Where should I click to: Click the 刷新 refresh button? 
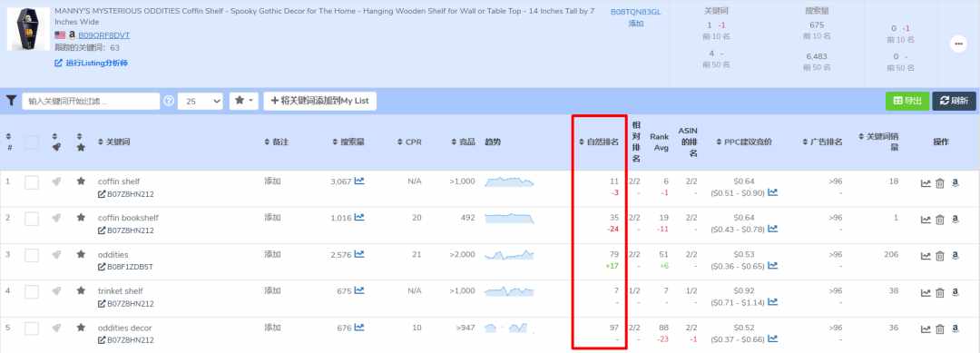tap(954, 101)
